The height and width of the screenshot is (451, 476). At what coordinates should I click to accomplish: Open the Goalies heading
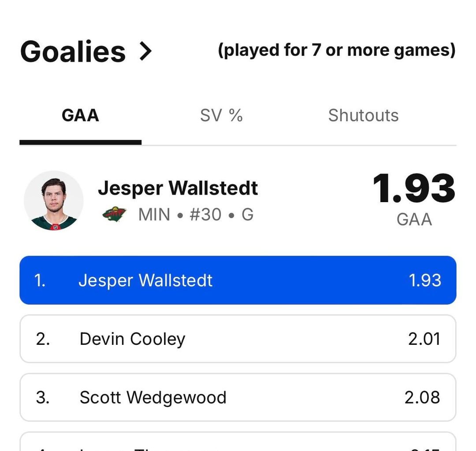(73, 52)
